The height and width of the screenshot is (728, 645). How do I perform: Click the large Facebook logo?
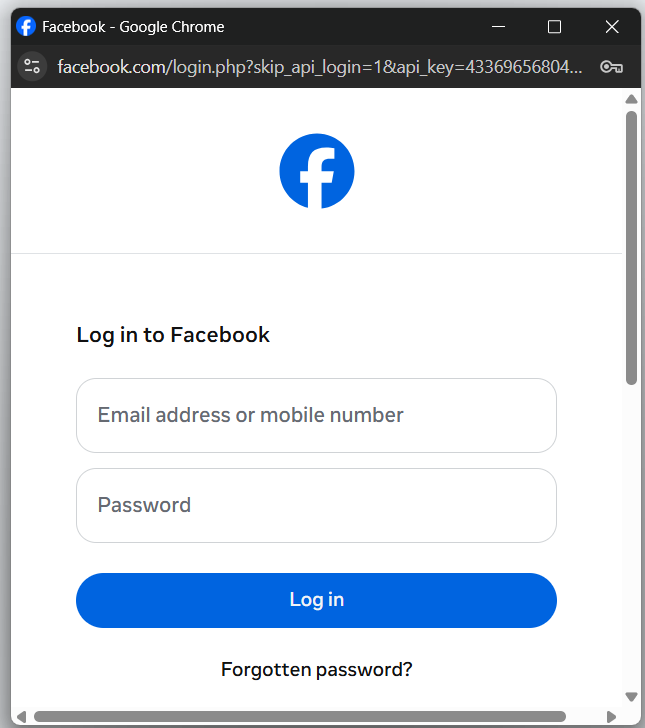[317, 171]
